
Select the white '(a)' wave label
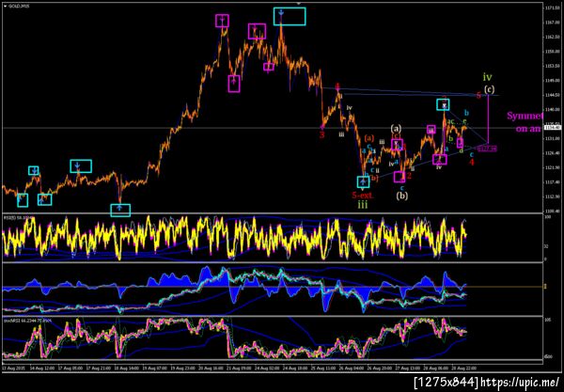pyautogui.click(x=396, y=129)
